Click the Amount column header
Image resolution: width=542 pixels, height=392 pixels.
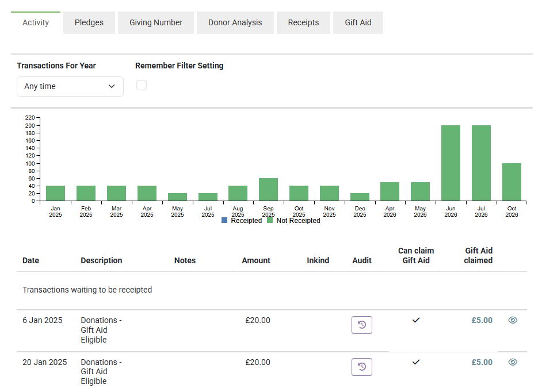(x=256, y=260)
